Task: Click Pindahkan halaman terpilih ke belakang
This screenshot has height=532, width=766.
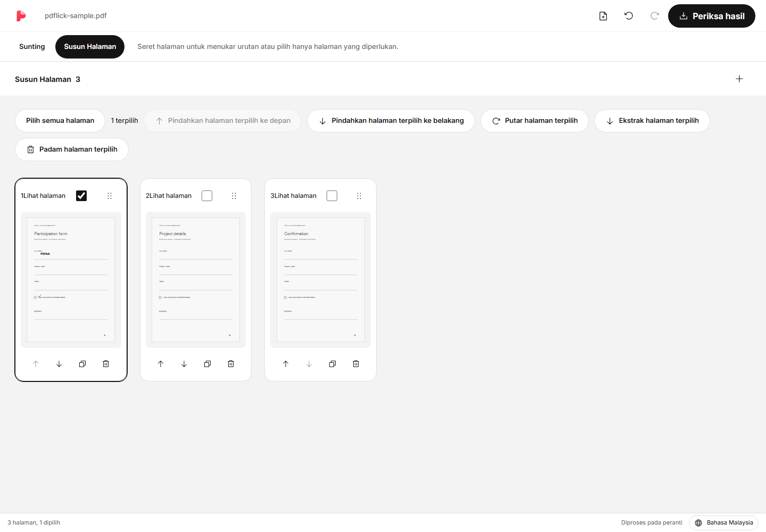Action: (x=391, y=121)
